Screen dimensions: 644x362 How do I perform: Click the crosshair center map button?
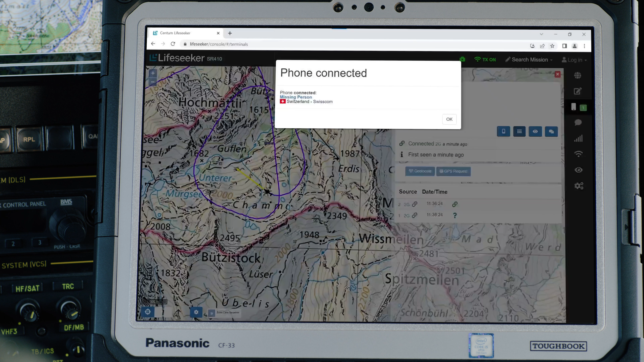[148, 312]
